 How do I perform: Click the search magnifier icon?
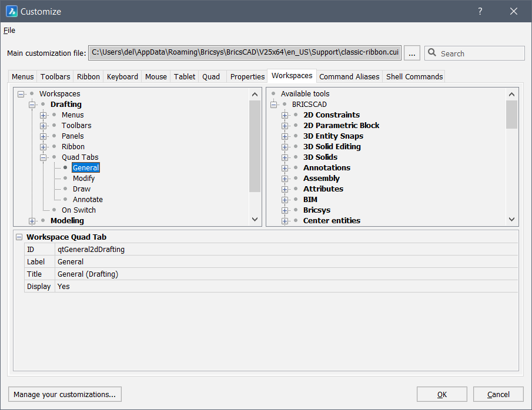[433, 53]
